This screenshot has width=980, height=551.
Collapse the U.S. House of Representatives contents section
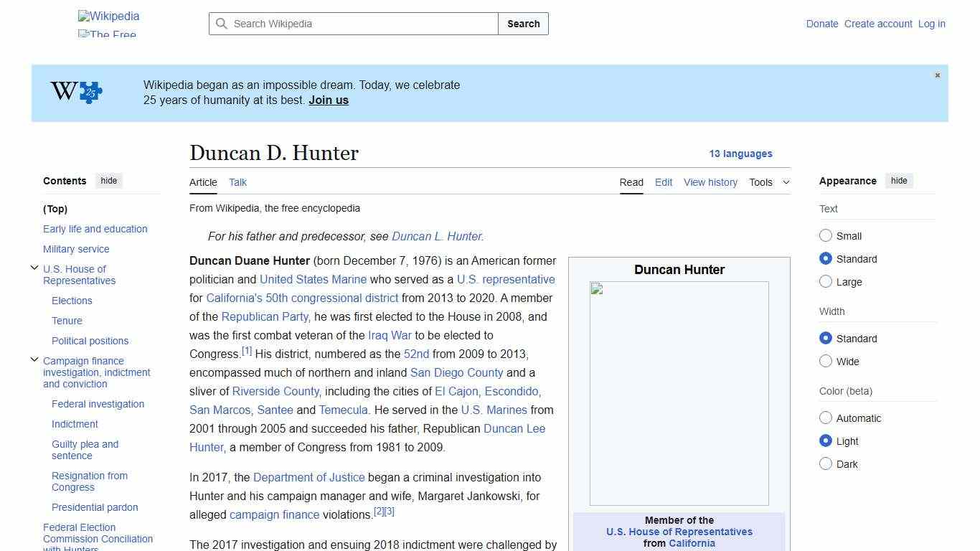point(34,267)
